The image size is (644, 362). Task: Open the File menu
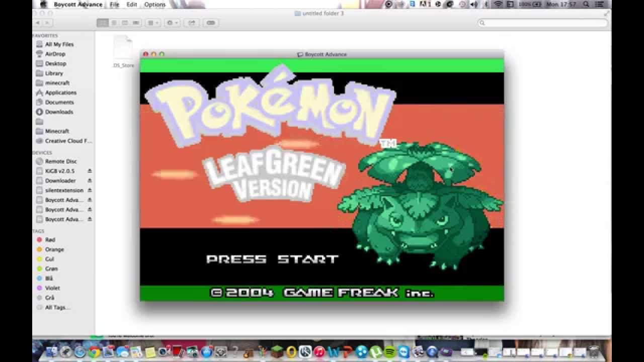pyautogui.click(x=114, y=5)
